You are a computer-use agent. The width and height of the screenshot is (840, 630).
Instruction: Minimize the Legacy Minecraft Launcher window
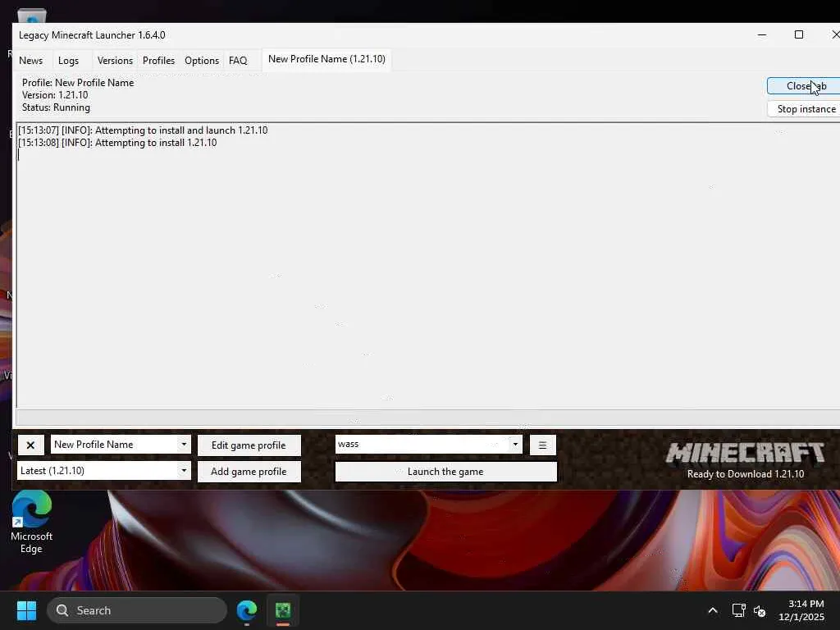point(762,34)
